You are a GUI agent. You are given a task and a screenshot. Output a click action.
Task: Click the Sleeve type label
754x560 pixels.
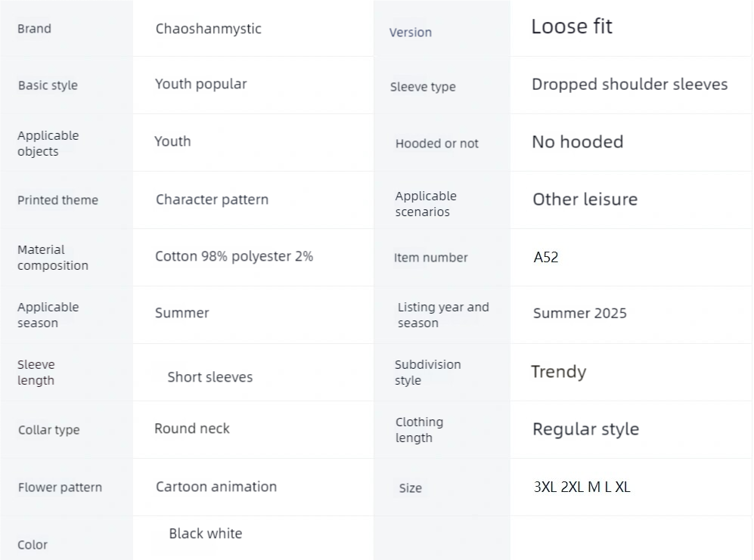click(x=423, y=87)
